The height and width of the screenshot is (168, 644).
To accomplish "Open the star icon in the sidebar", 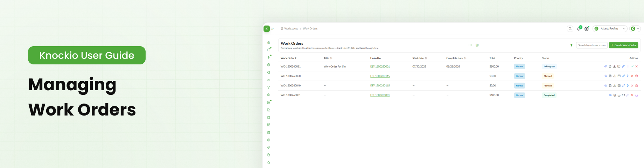I will click(268, 162).
